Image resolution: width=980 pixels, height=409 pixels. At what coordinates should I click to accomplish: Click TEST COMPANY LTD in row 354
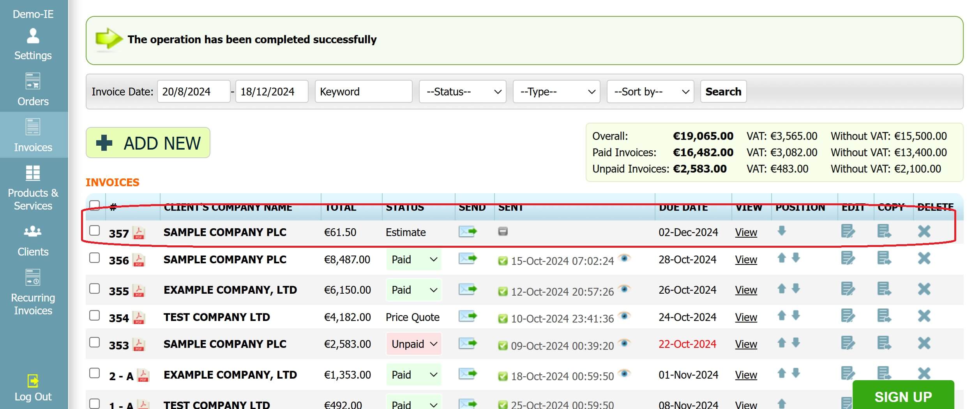coord(217,317)
